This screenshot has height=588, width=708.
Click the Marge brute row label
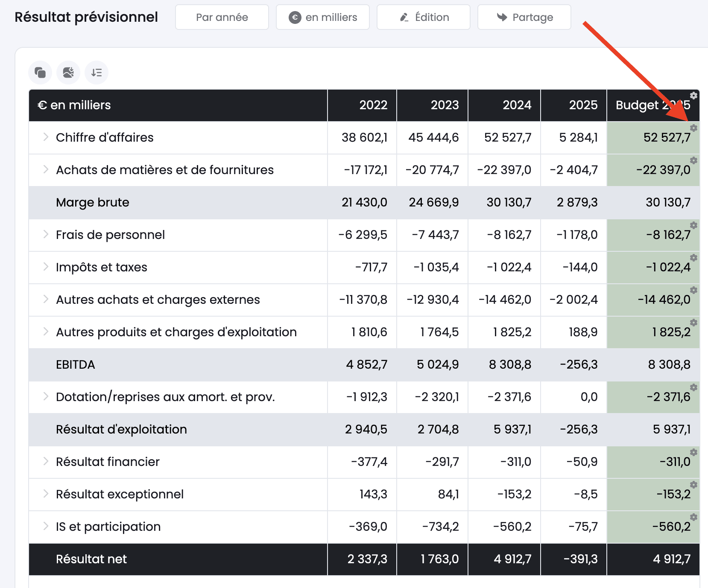93,202
